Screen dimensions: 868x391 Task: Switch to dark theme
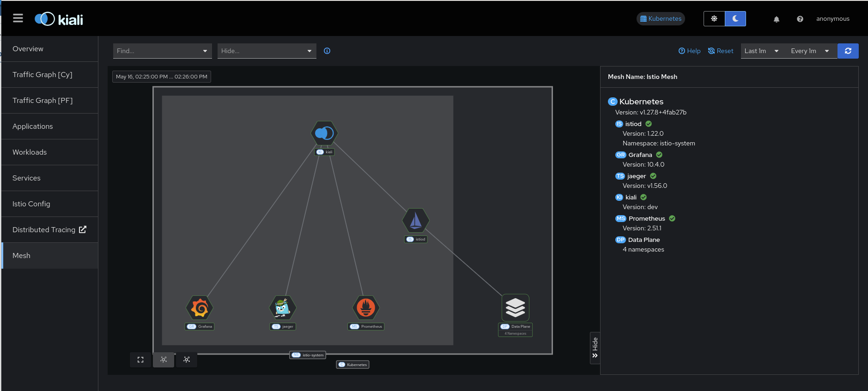[x=735, y=19]
